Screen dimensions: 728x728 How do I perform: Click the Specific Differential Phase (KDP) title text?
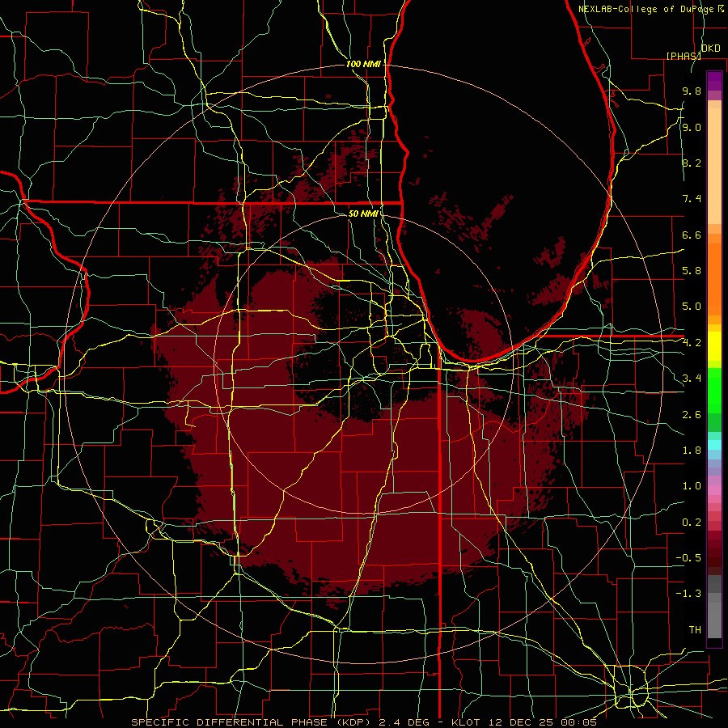tap(253, 722)
